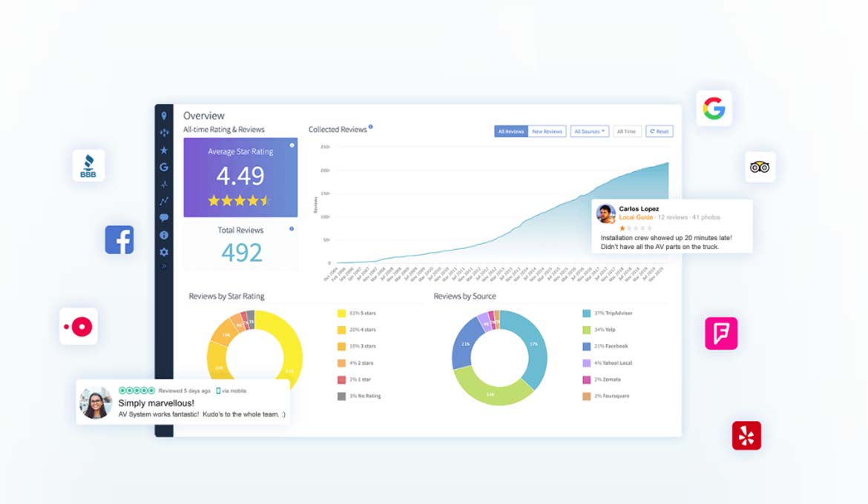
Task: Open the All Time date range selector
Action: click(x=627, y=131)
